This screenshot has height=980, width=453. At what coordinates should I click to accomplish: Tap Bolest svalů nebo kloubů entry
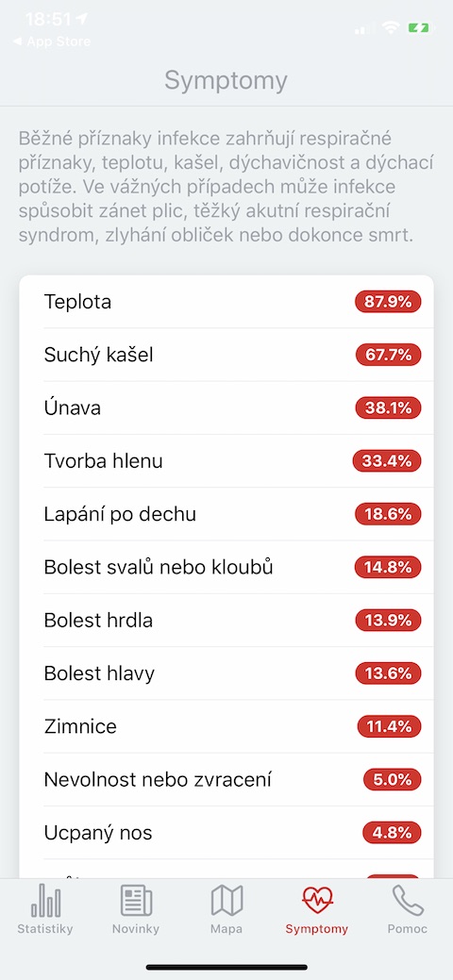(226, 568)
